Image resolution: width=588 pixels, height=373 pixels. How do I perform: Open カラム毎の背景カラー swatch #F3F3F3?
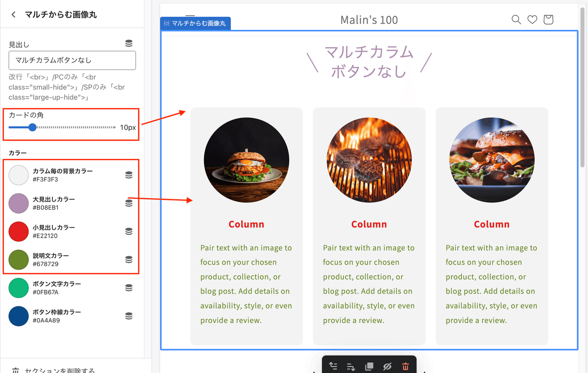click(19, 175)
